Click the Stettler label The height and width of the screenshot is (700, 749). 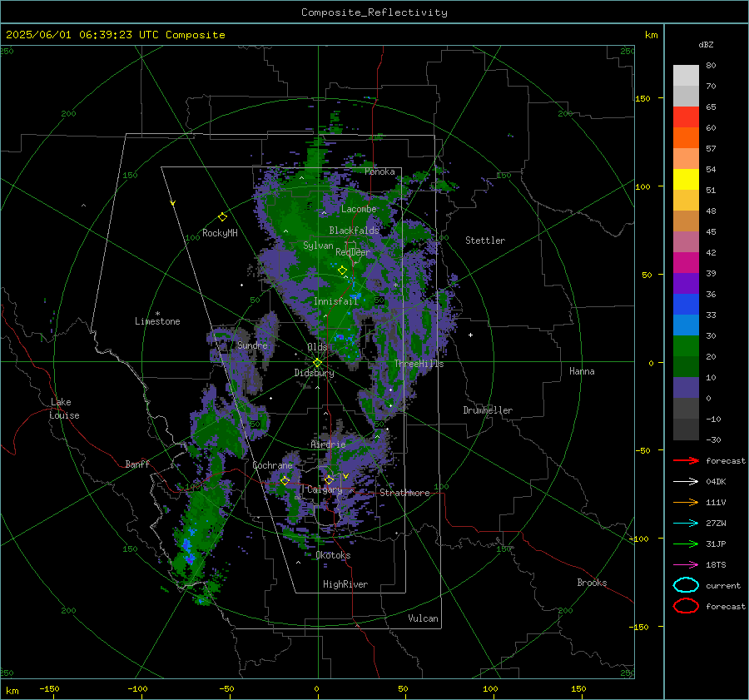click(485, 241)
